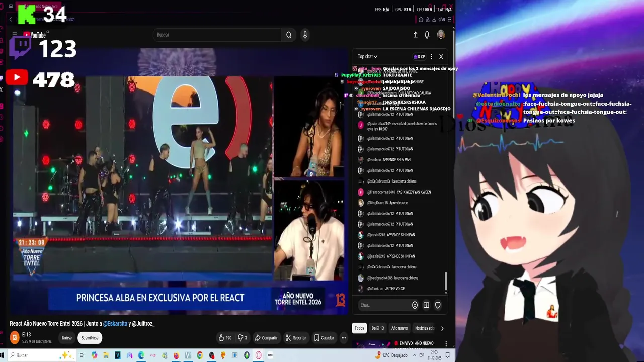Open YouTube notifications bell
The image size is (644, 362).
pos(427,35)
